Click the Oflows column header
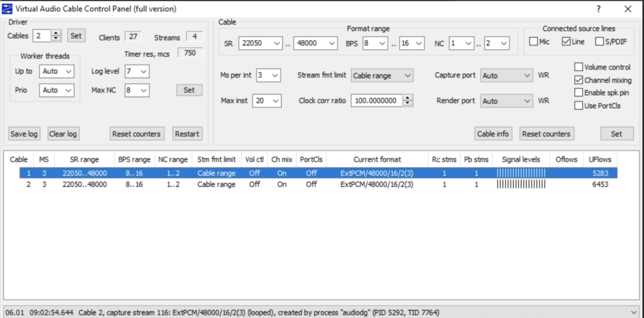Screen dimensions: 644x318 567,159
